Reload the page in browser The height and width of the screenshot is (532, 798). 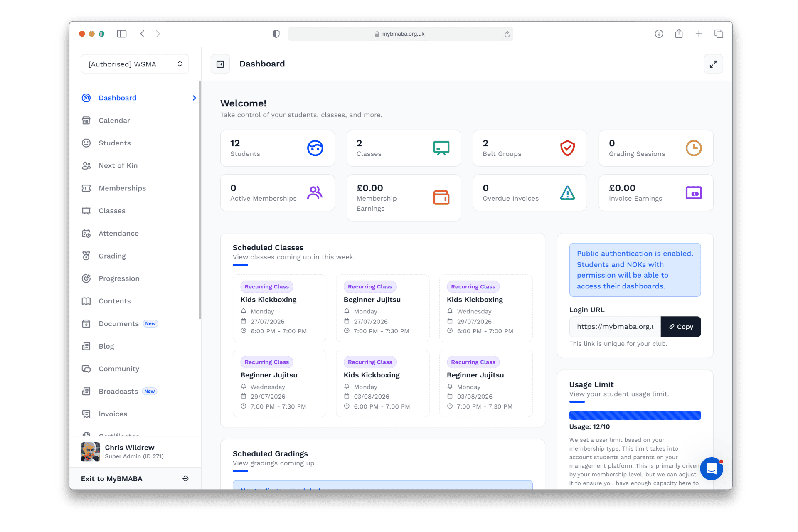(x=507, y=34)
